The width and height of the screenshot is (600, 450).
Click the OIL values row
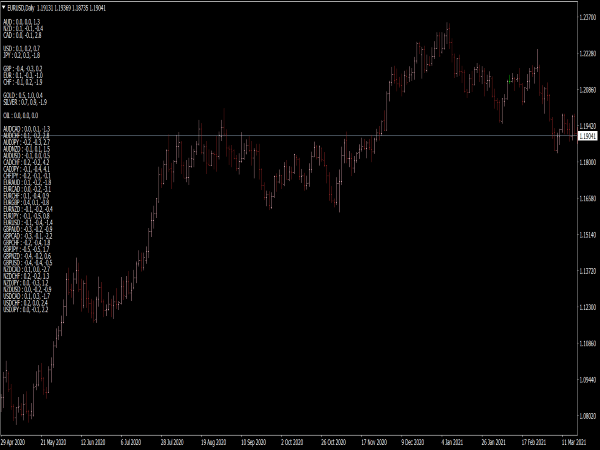coord(18,116)
